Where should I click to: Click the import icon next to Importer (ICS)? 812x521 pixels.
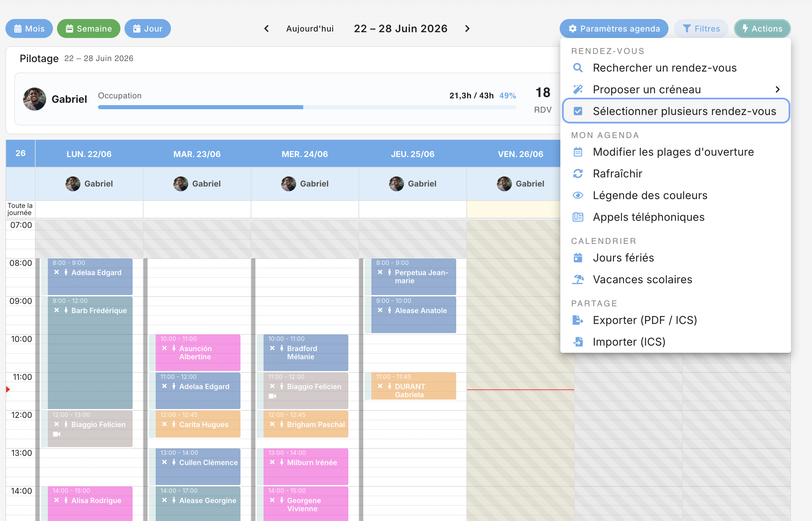point(578,342)
